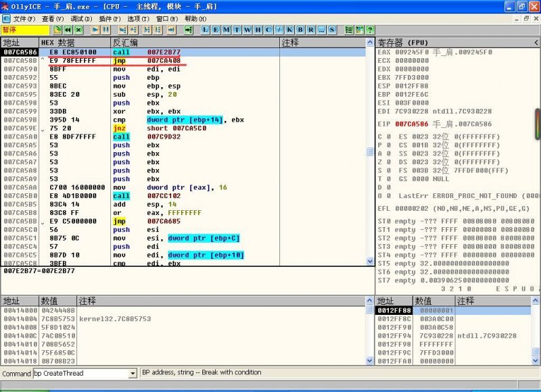This screenshot has height=392, width=541.
Task: Select the jmp 007CA408 disassembly line
Action: [x=162, y=60]
